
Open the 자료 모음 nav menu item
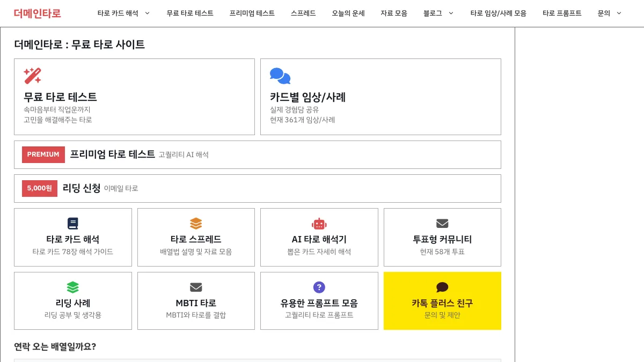tap(394, 13)
